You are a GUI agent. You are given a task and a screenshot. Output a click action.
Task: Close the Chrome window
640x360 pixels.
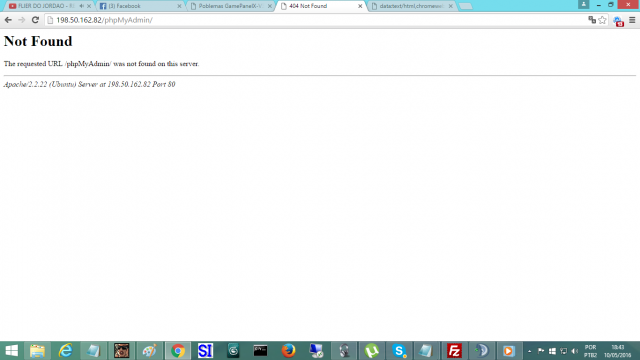(628, 4)
